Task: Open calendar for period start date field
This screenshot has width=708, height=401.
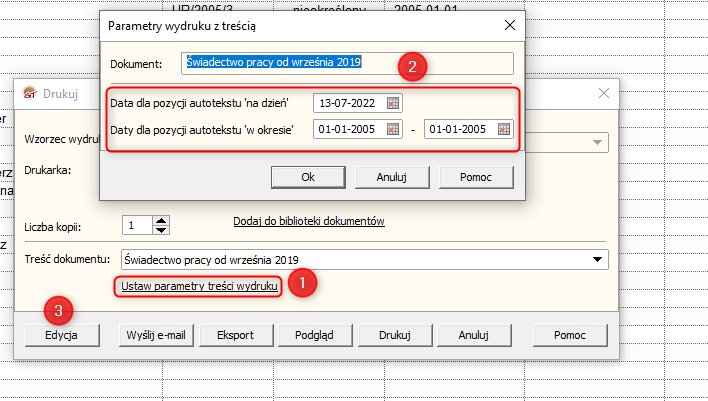Action: (393, 130)
